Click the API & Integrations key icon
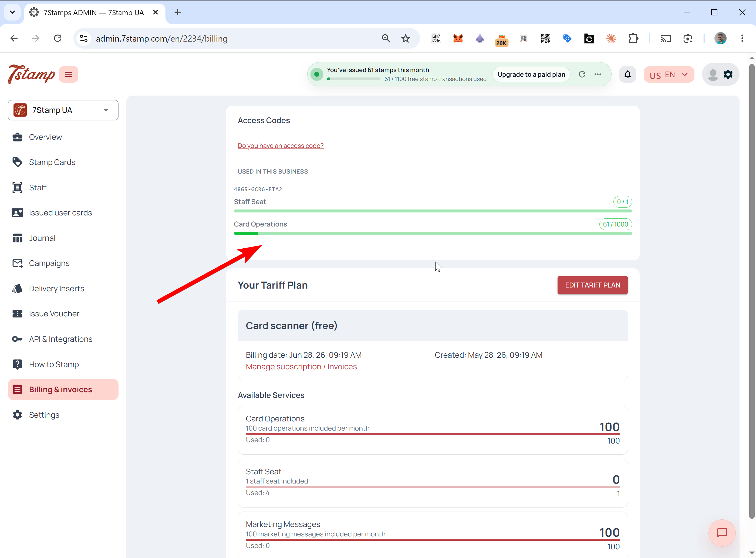This screenshot has height=558, width=756. [x=18, y=339]
